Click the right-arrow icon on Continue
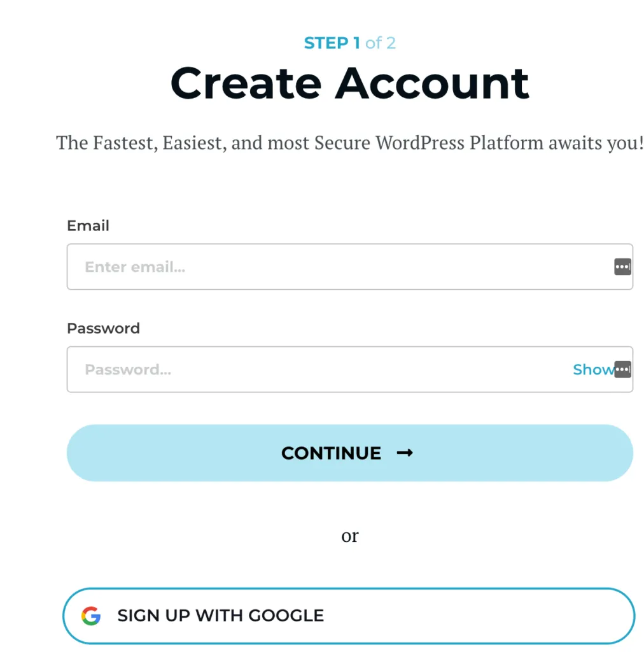 point(405,453)
